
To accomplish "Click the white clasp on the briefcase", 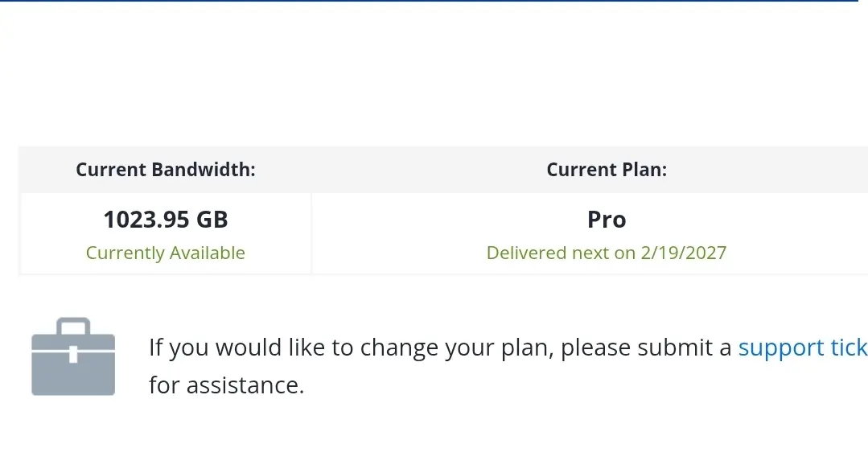I will pos(73,355).
